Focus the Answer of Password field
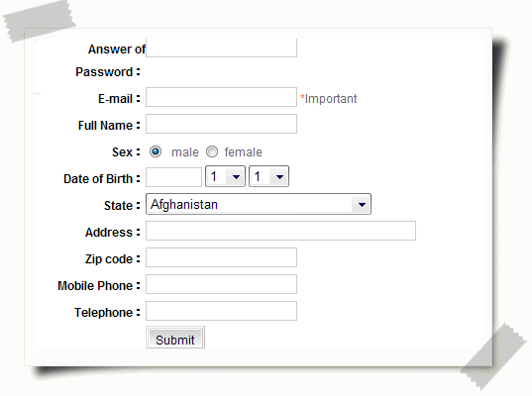 [x=222, y=49]
